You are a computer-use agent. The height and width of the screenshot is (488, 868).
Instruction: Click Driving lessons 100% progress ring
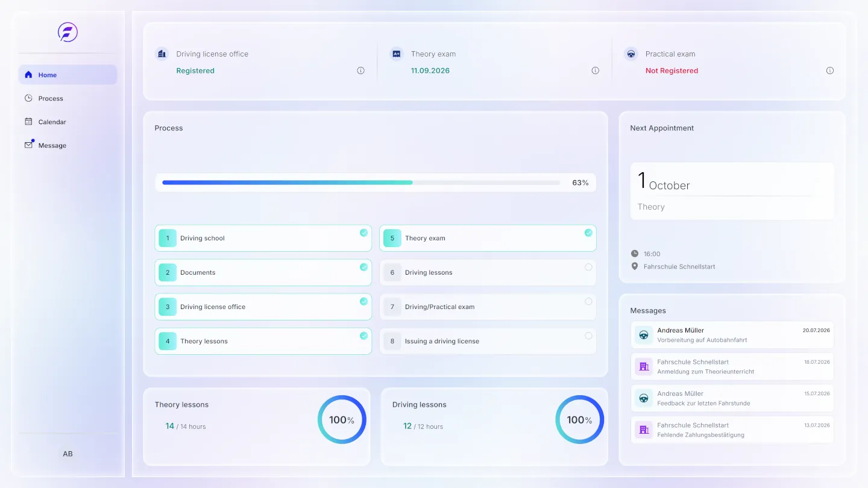(x=579, y=420)
